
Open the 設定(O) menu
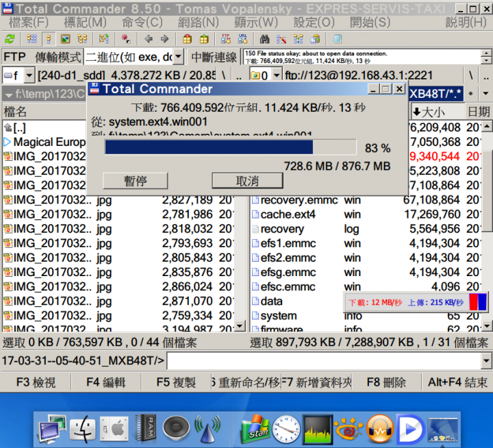[314, 23]
